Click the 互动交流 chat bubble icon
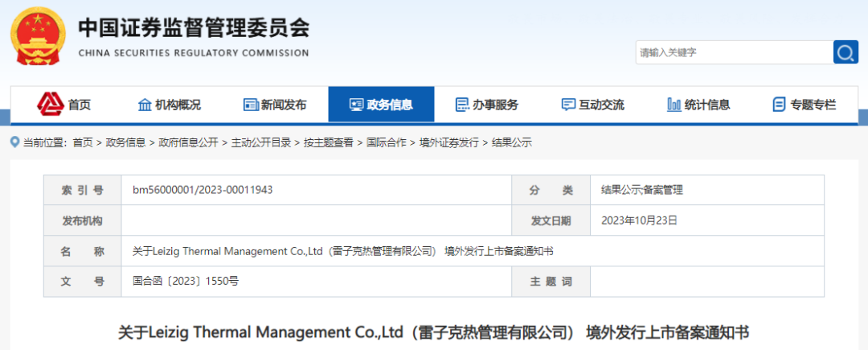The image size is (868, 350). tap(568, 104)
